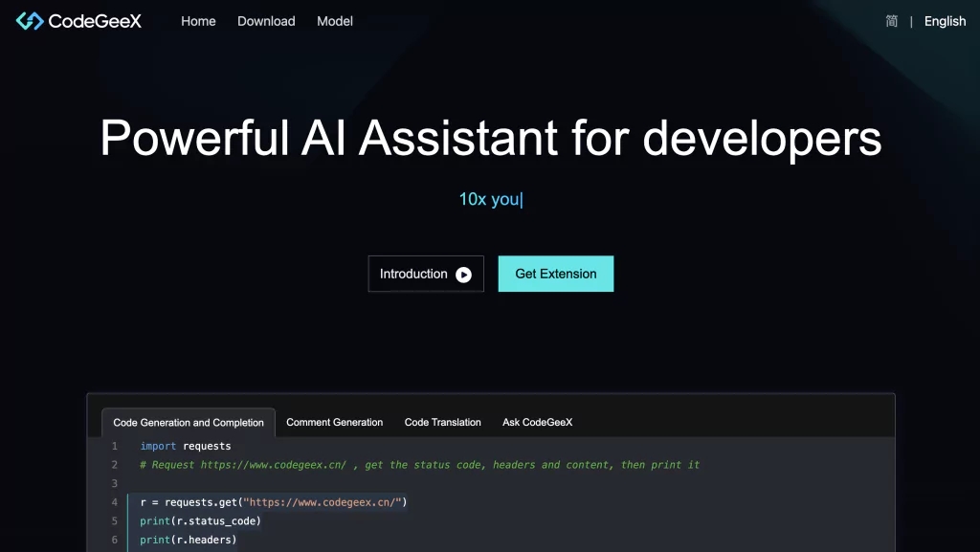
Task: Click the animated '10x you' tagline
Action: click(x=490, y=199)
